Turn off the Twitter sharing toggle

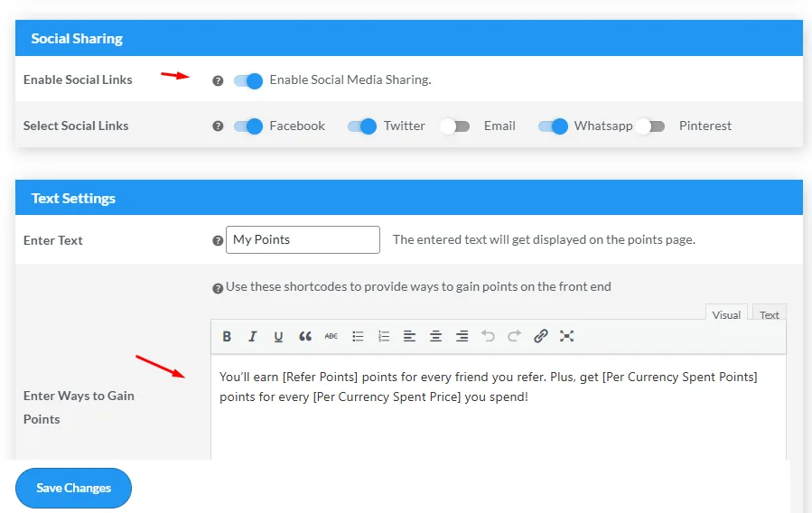pyautogui.click(x=362, y=126)
